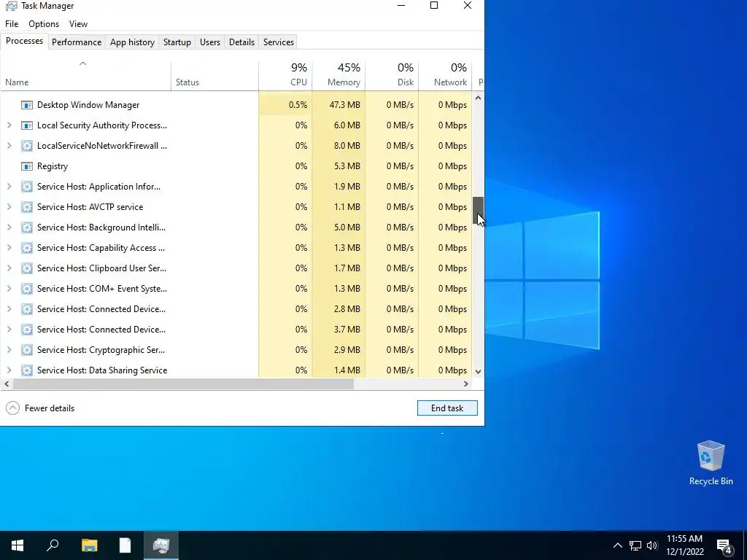
Task: Click the Task Manager taskbar icon
Action: point(161,545)
